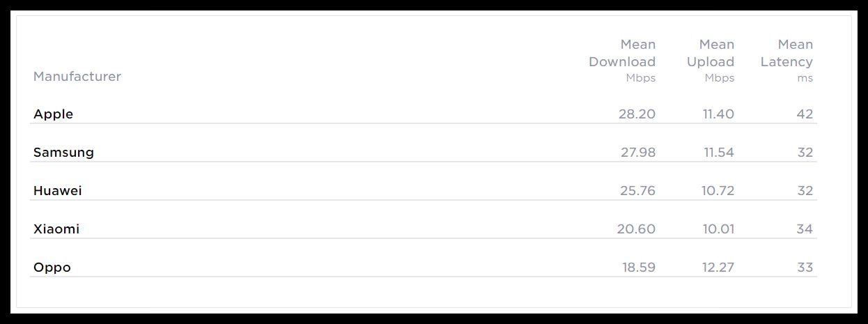Screen dimensions: 868x324
Task: Click Xiaomi's 10.01 upload value
Action: 718,229
